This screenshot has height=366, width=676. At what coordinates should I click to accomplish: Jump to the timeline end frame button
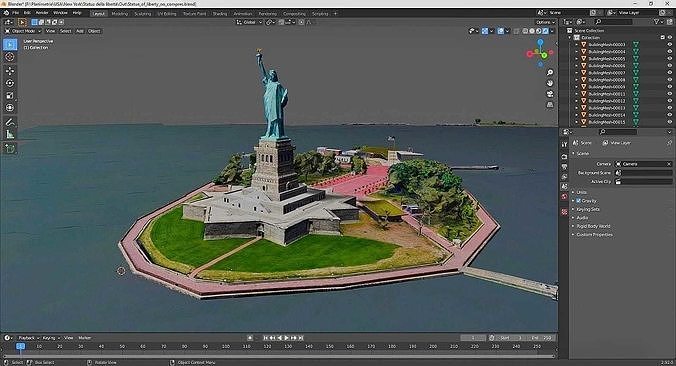pos(301,338)
